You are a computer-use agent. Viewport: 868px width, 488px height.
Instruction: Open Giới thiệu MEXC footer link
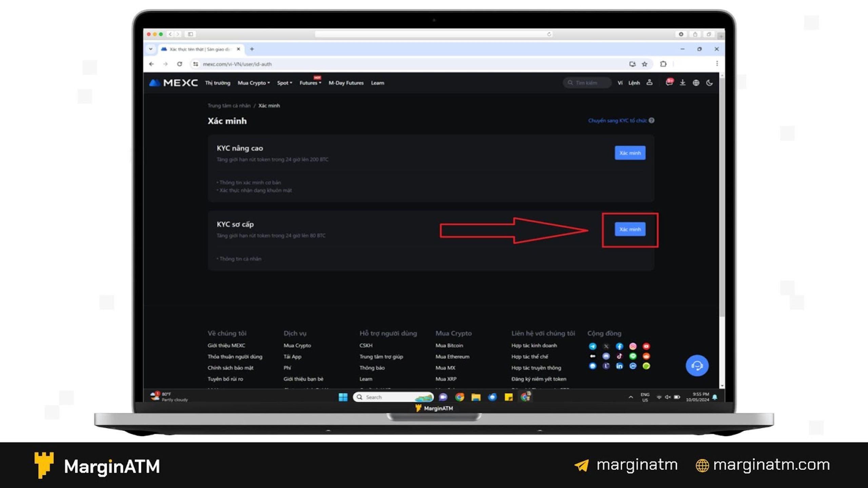[226, 346]
